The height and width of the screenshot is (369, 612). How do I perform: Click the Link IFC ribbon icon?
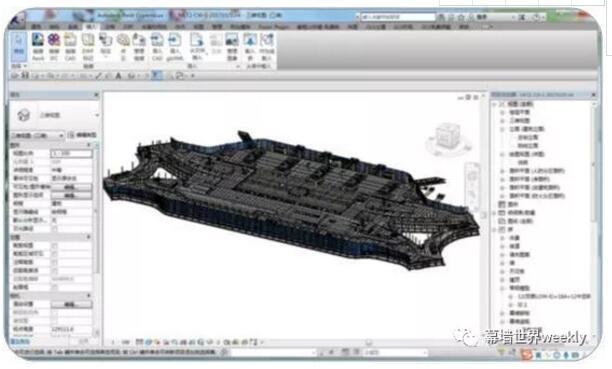point(54,47)
